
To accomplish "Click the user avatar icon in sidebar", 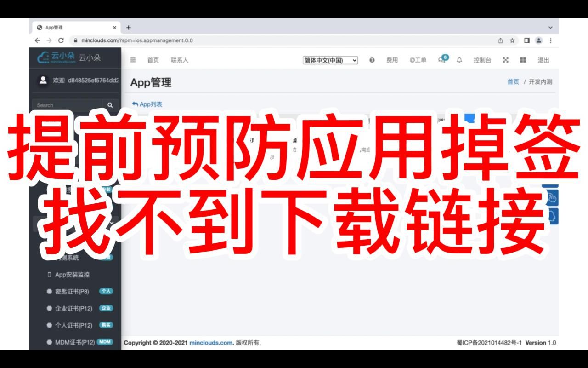I will point(43,80).
